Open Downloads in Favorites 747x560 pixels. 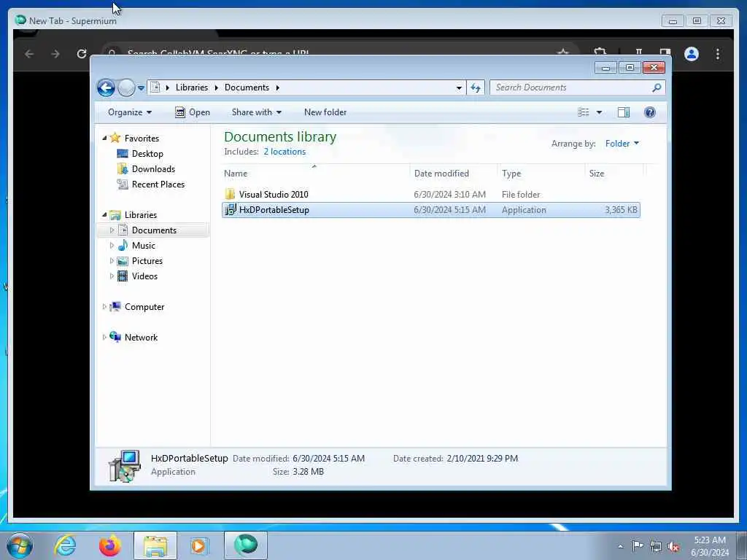coord(153,169)
